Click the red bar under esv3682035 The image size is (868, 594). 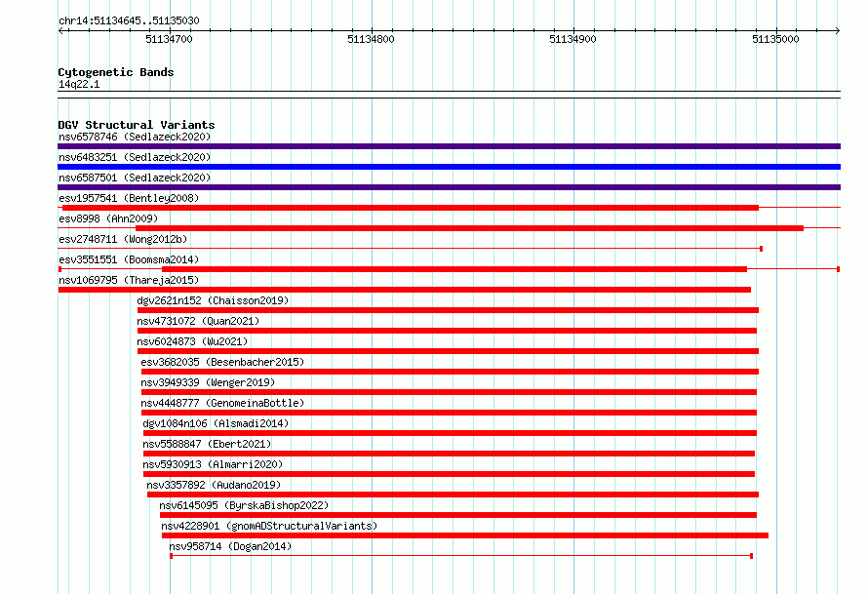pos(450,372)
